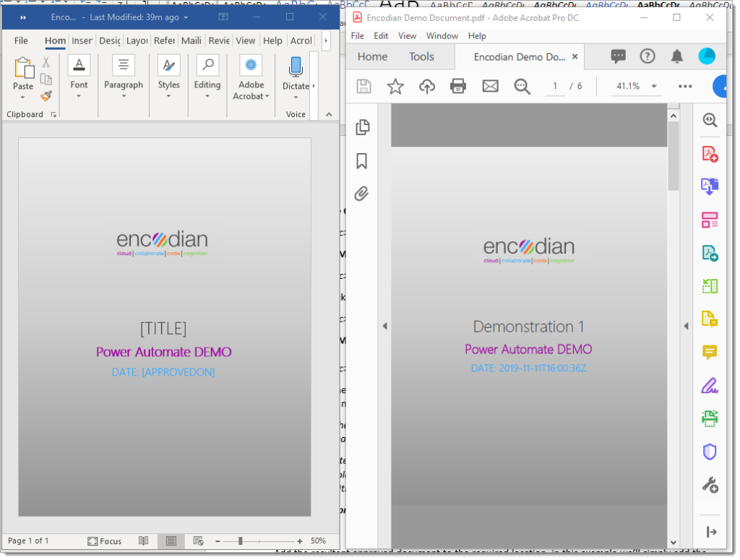The width and height of the screenshot is (740, 560).
Task: Open the Acrobat user profile avatar
Action: coord(707,56)
